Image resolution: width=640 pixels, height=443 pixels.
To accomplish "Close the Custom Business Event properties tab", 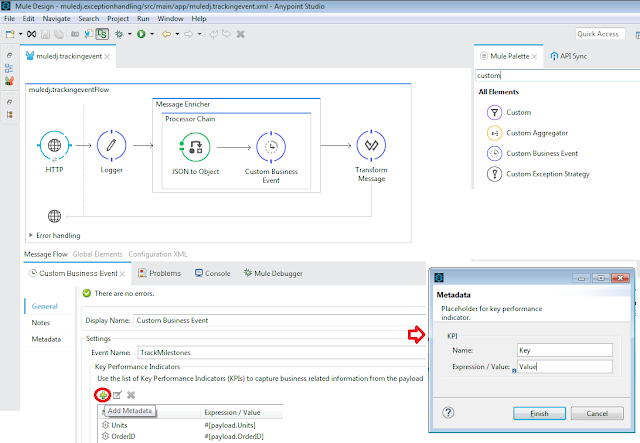I will [122, 274].
